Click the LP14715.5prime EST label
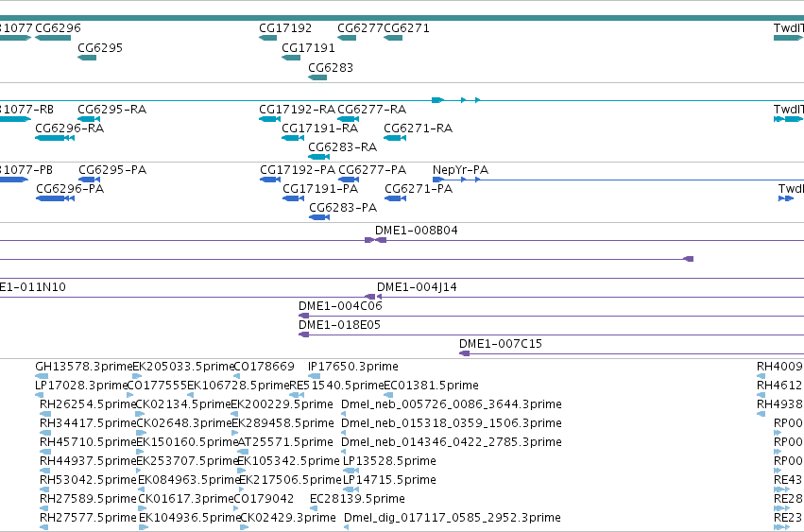Viewport: 804px width, 532px height. (389, 480)
